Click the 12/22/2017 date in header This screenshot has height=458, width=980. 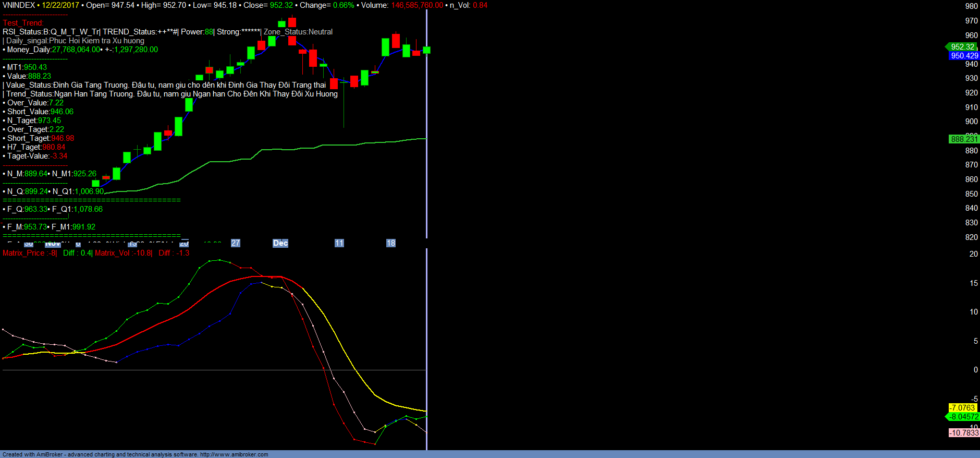click(60, 5)
